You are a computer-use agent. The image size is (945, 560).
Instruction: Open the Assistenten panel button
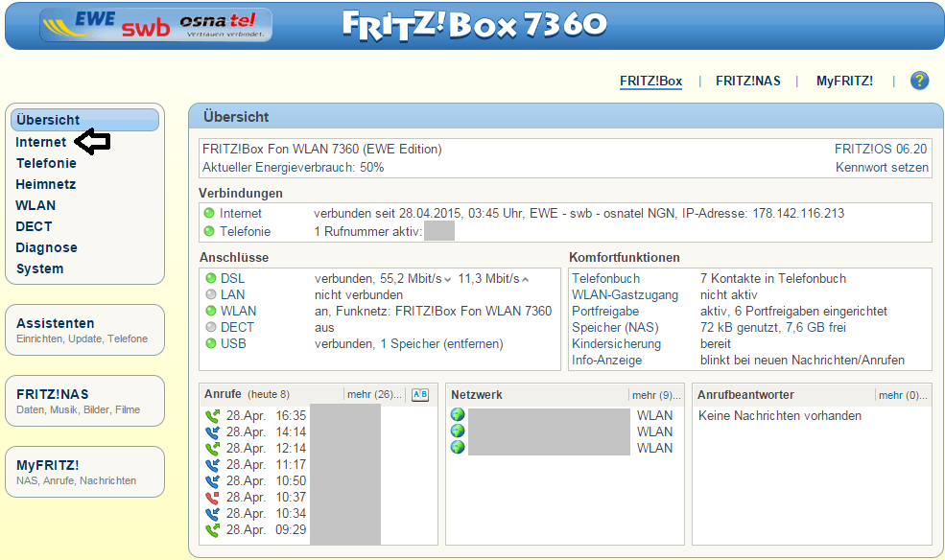tap(84, 330)
